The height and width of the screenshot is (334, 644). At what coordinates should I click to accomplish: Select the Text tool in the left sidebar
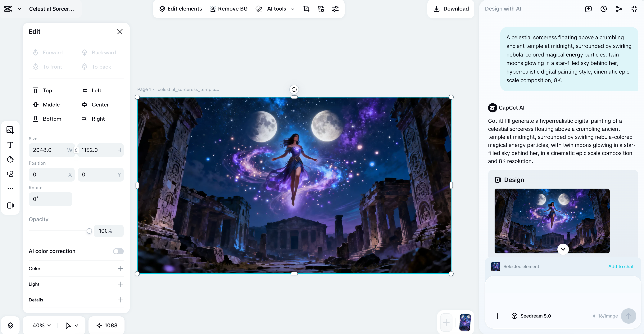[10, 145]
